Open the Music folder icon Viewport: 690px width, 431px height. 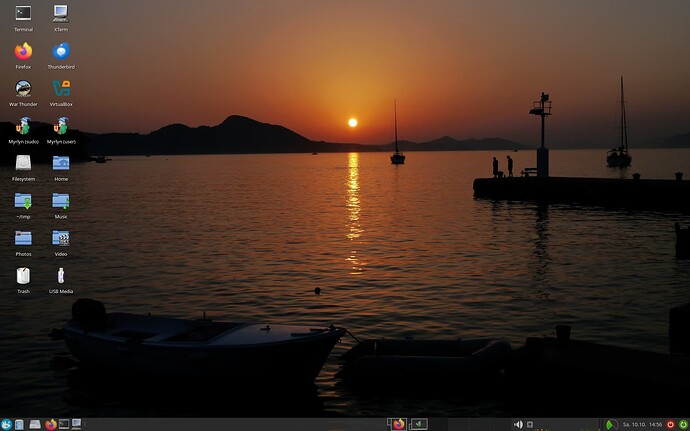point(61,205)
